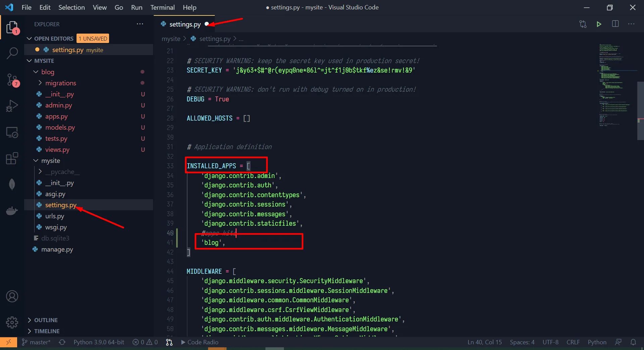Image resolution: width=644 pixels, height=350 pixels.
Task: Click the remote window indicator in status bar
Action: coord(8,342)
